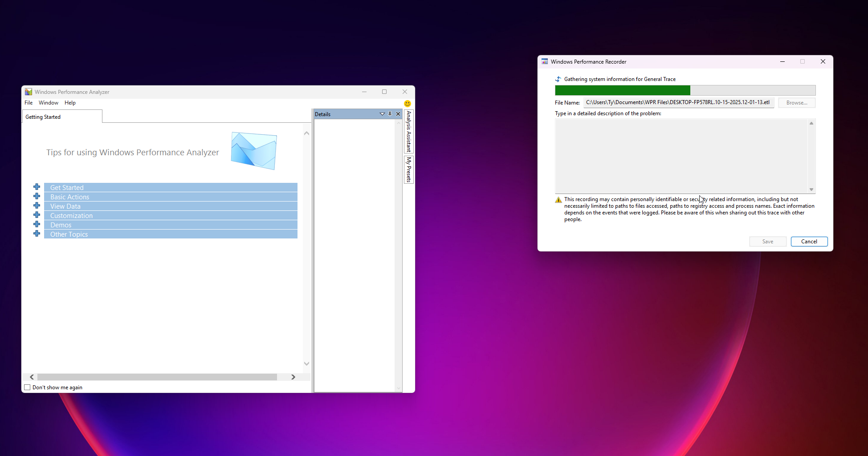The height and width of the screenshot is (456, 868).
Task: Open the Help menu in Performance Analyzer
Action: click(70, 103)
